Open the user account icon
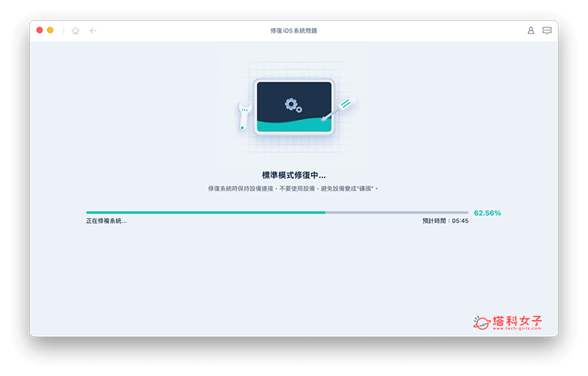This screenshot has height=376, width=588. click(x=531, y=30)
